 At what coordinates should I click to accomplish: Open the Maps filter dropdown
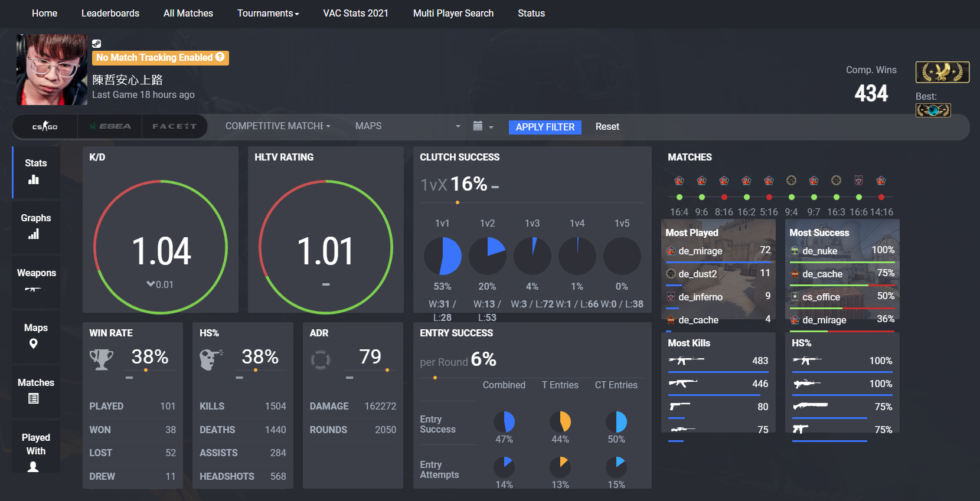(408, 126)
